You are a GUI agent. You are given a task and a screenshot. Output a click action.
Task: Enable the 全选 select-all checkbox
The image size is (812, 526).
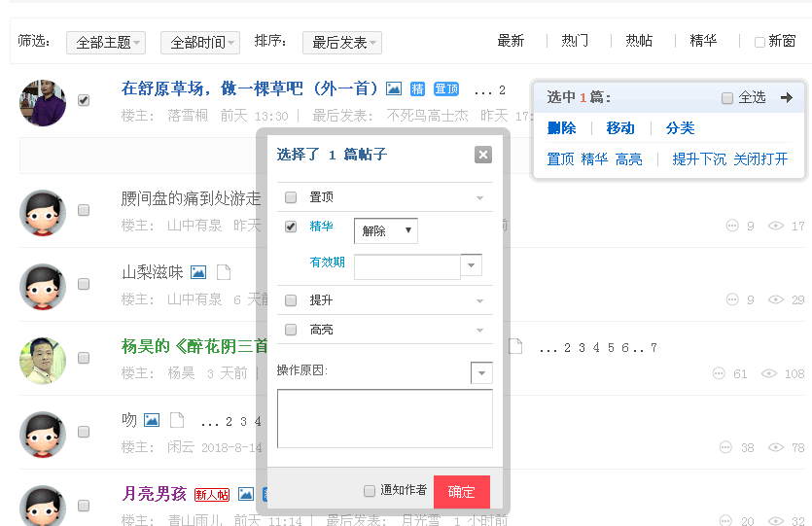coord(727,98)
